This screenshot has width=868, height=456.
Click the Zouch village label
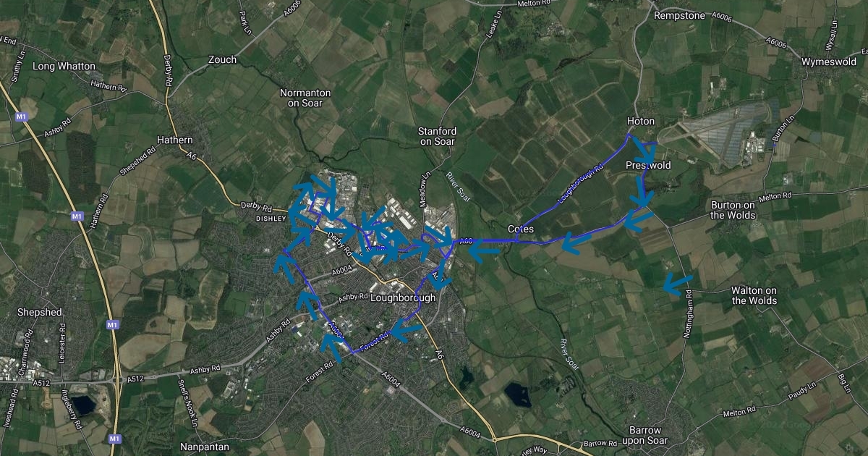tap(222, 60)
